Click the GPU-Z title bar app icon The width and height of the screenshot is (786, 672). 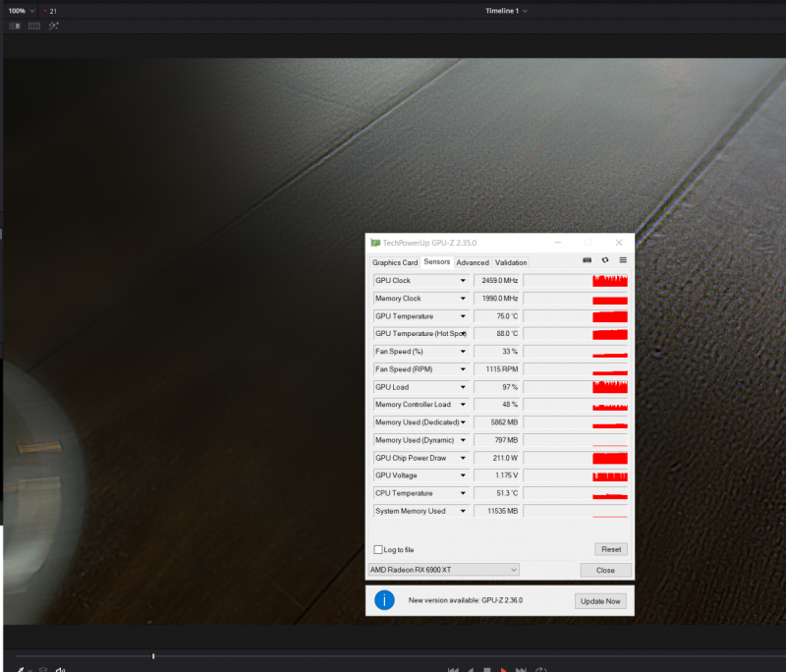(x=375, y=243)
